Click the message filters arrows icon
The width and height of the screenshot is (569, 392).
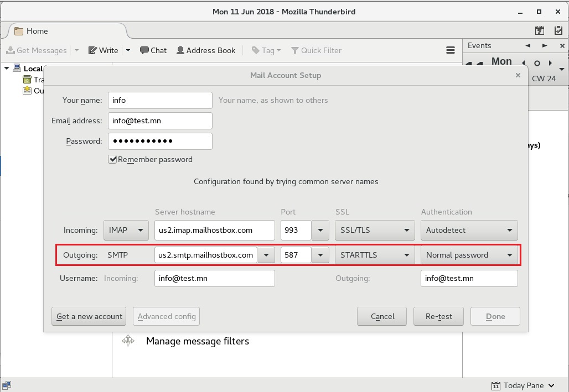(x=128, y=341)
